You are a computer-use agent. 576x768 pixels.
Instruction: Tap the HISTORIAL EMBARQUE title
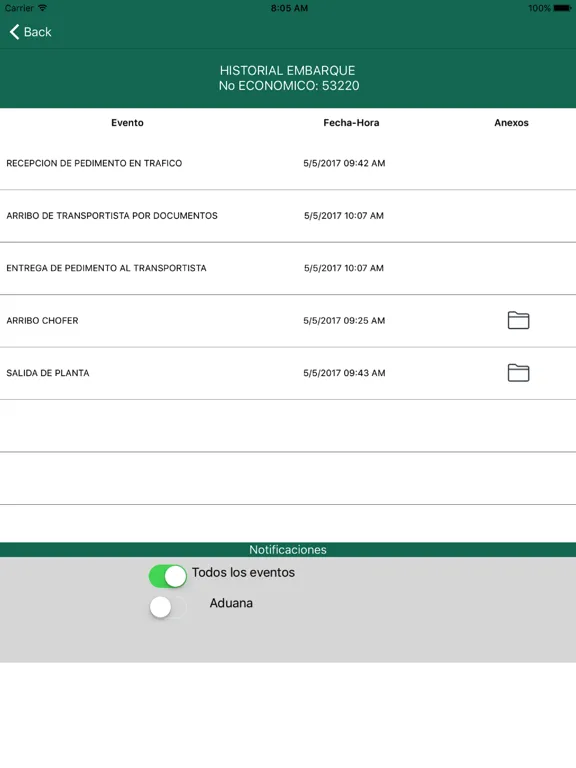(x=288, y=71)
